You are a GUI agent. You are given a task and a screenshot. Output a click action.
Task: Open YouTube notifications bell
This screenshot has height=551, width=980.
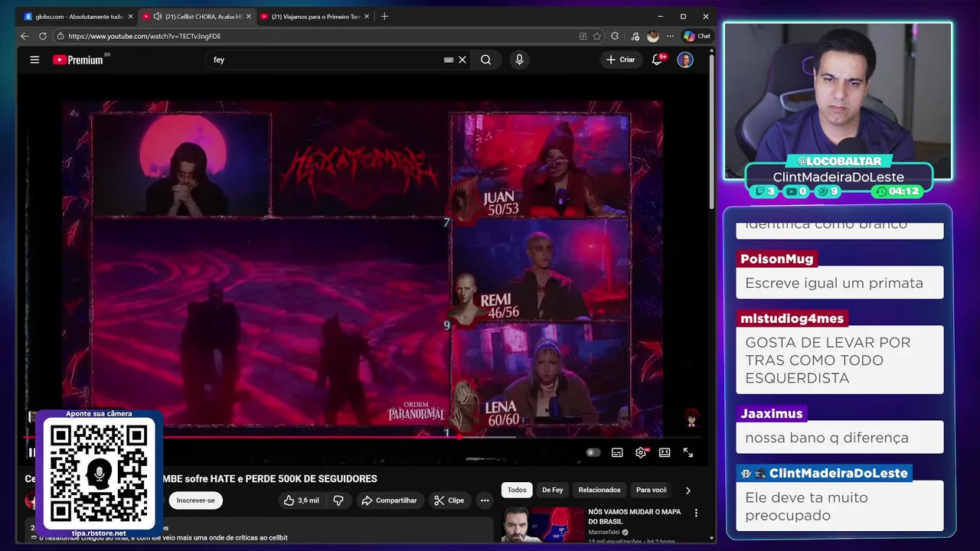657,60
